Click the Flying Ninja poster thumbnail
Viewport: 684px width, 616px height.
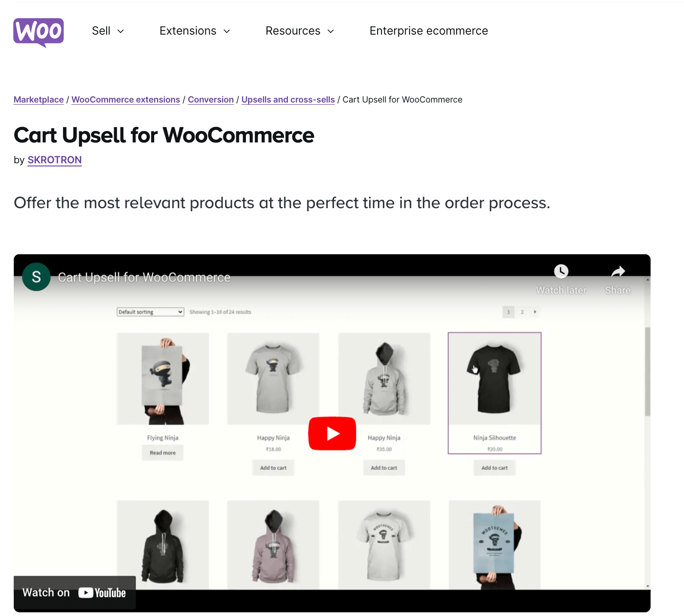click(163, 379)
